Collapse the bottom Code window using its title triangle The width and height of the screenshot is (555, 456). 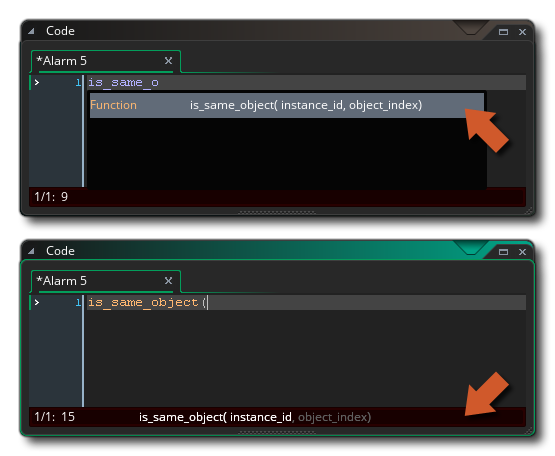click(x=32, y=251)
